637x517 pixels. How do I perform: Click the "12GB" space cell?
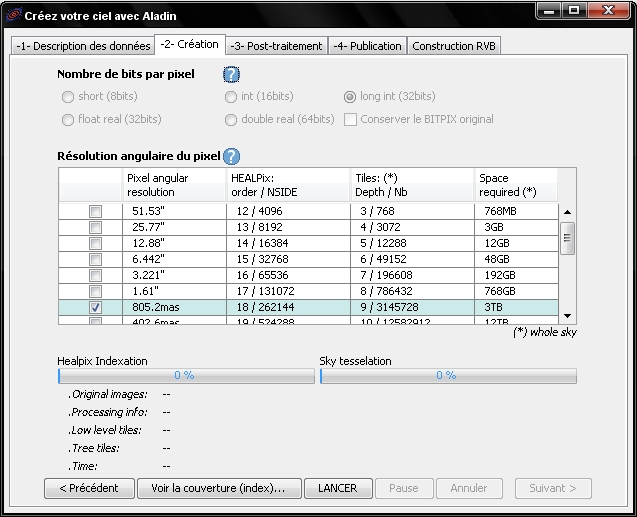[x=516, y=243]
